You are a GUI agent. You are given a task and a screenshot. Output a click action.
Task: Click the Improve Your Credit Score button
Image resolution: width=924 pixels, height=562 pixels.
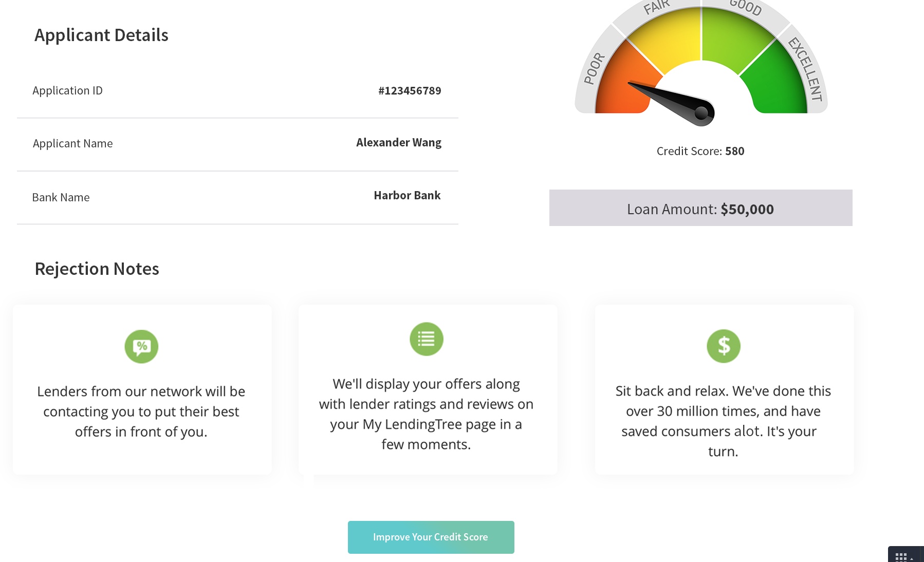click(431, 537)
